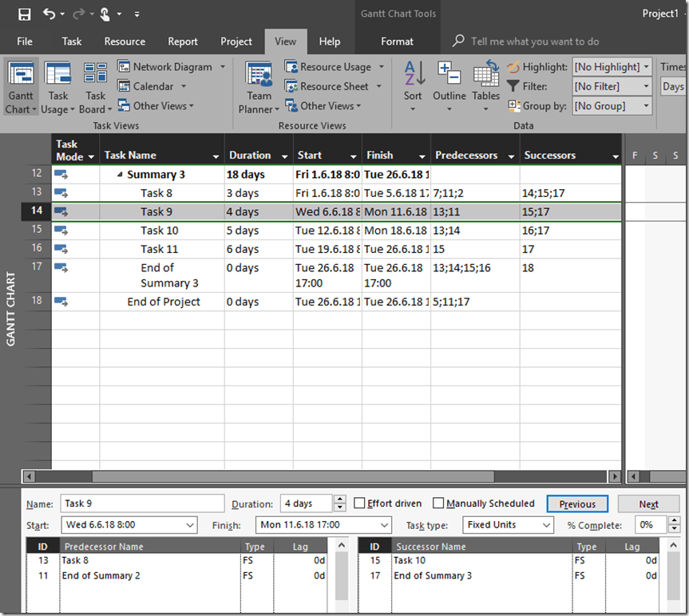Open the Filter dropdown list
This screenshot has width=689, height=616.
pyautogui.click(x=612, y=86)
